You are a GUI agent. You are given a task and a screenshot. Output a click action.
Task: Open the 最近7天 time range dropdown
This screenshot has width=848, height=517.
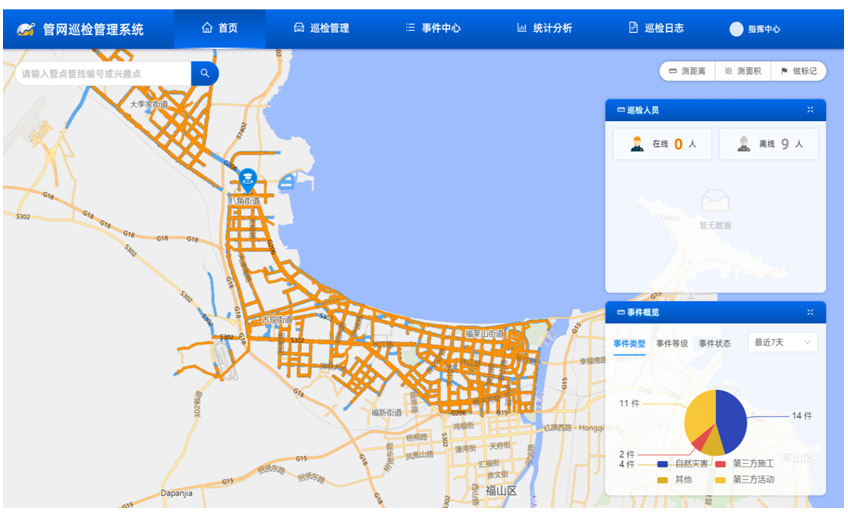[782, 343]
